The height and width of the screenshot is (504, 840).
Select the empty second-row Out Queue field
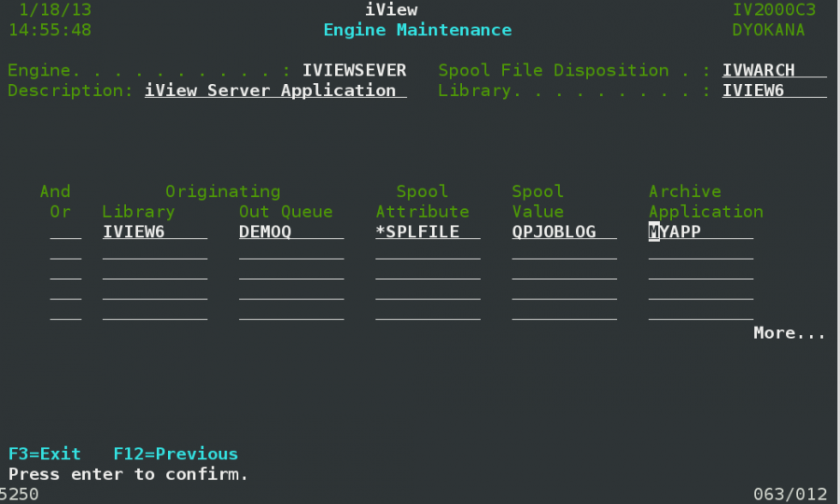click(x=291, y=253)
